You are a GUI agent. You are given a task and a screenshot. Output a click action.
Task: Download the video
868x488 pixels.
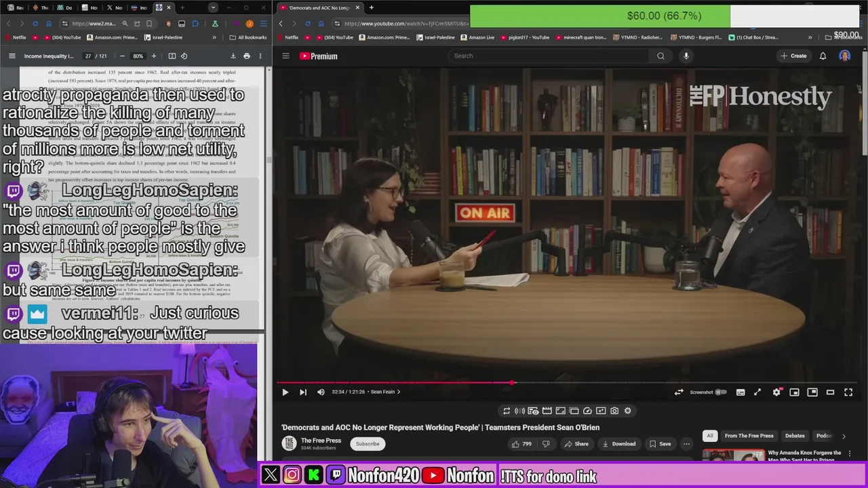click(618, 444)
